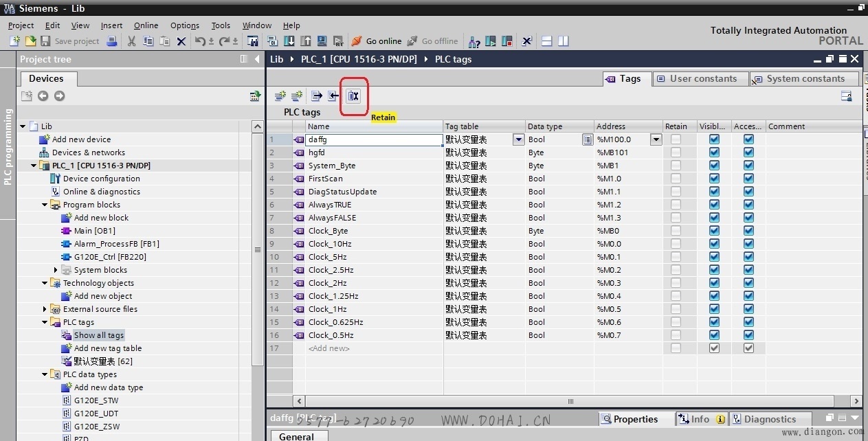The width and height of the screenshot is (868, 441).
Task: Uncheck Visible for Clock_0.5Hz
Action: pyautogui.click(x=714, y=335)
